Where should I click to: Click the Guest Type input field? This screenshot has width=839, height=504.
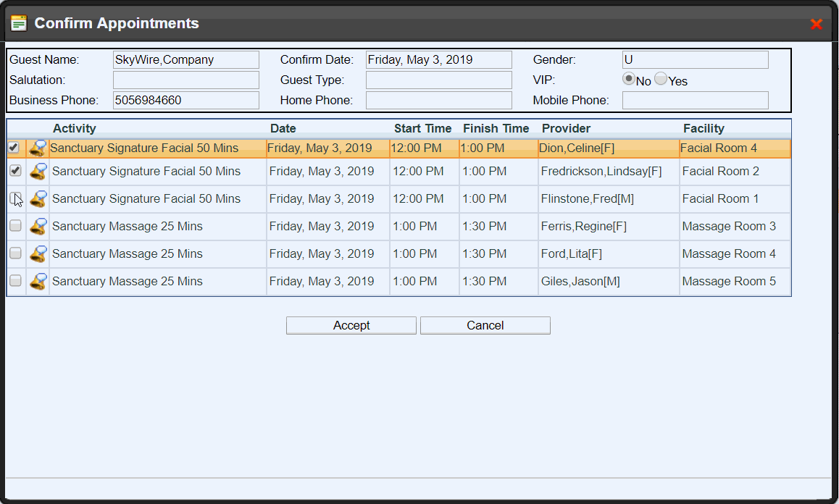[x=438, y=80]
